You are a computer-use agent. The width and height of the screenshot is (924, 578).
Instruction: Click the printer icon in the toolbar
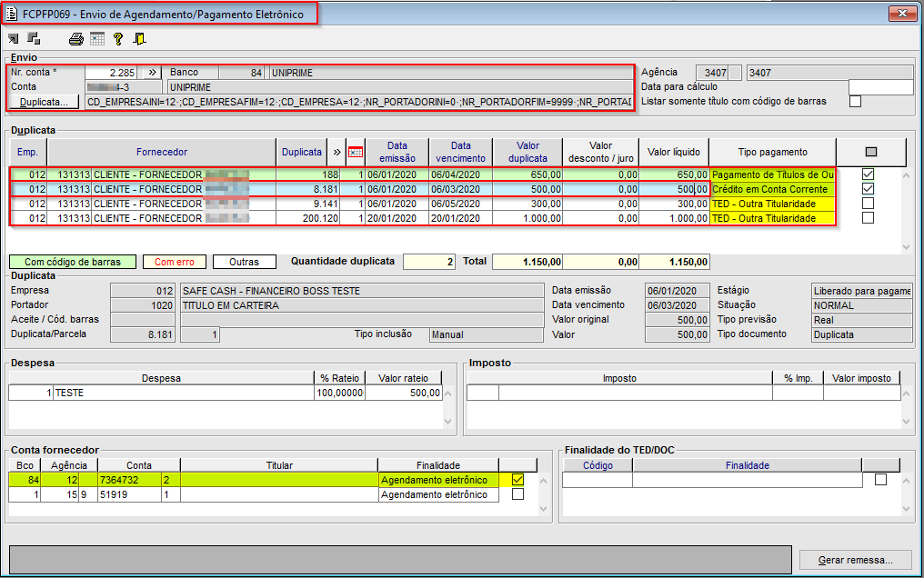pos(76,39)
